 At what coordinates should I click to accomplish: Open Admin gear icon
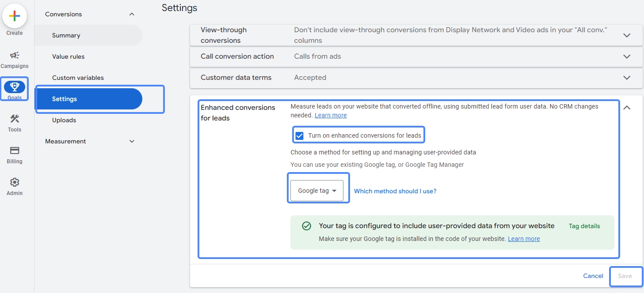click(x=15, y=182)
